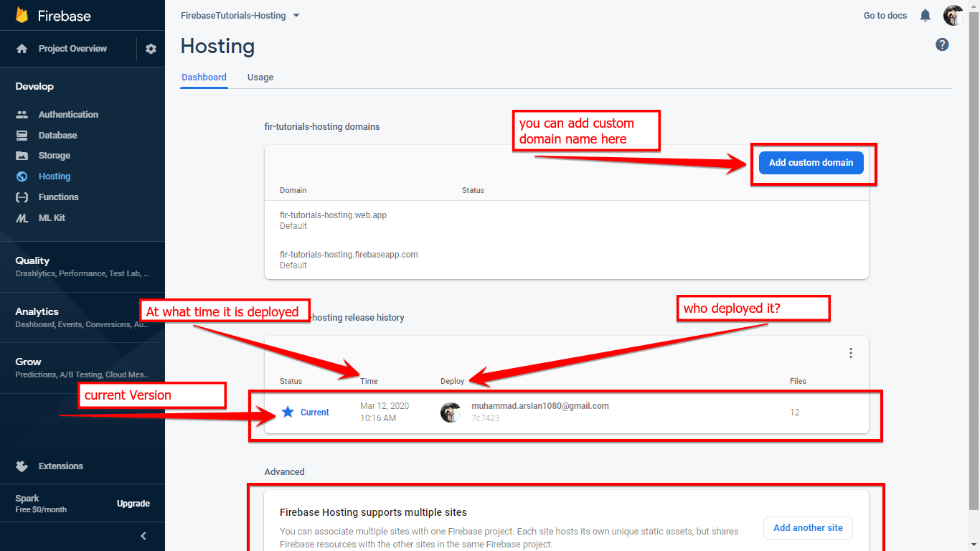The image size is (980, 551).
Task: Click Firebase Hosting supports multiple sites heading
Action: [373, 513]
